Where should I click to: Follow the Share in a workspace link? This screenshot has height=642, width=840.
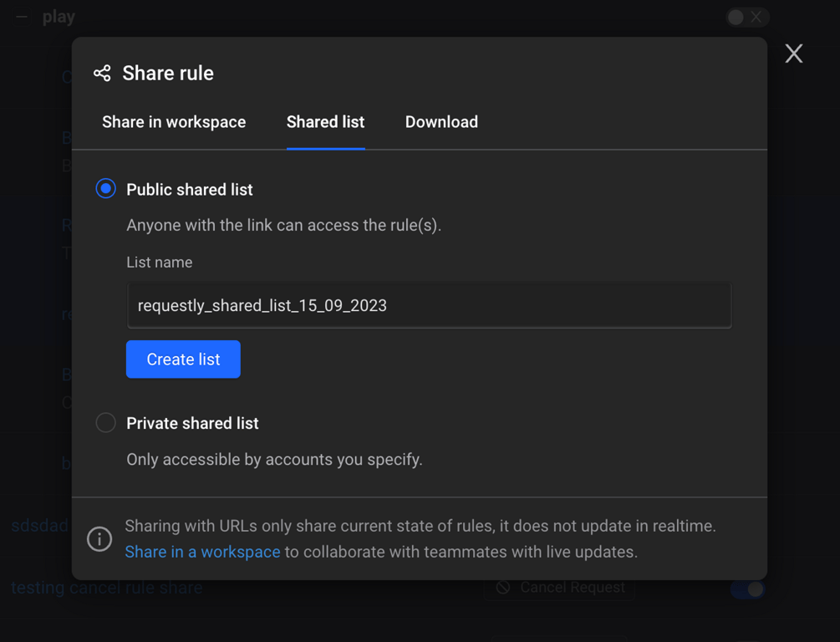[x=202, y=552]
